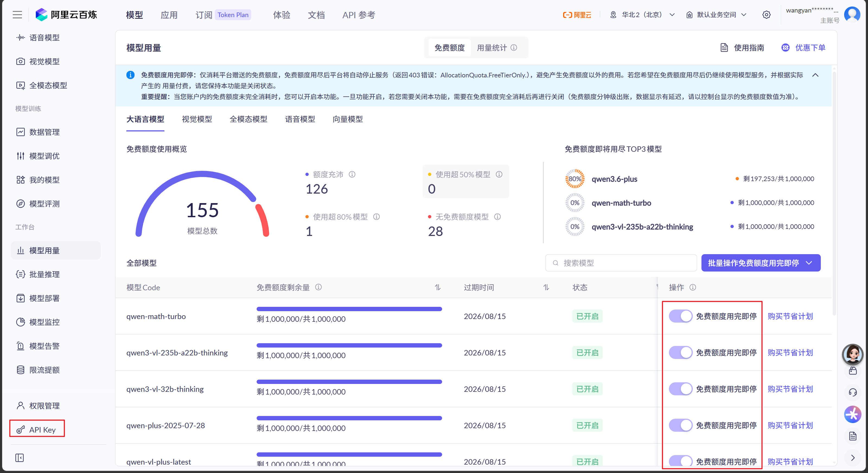The height and width of the screenshot is (473, 868).
Task: Switch to the 语音模型 tab
Action: tap(300, 119)
